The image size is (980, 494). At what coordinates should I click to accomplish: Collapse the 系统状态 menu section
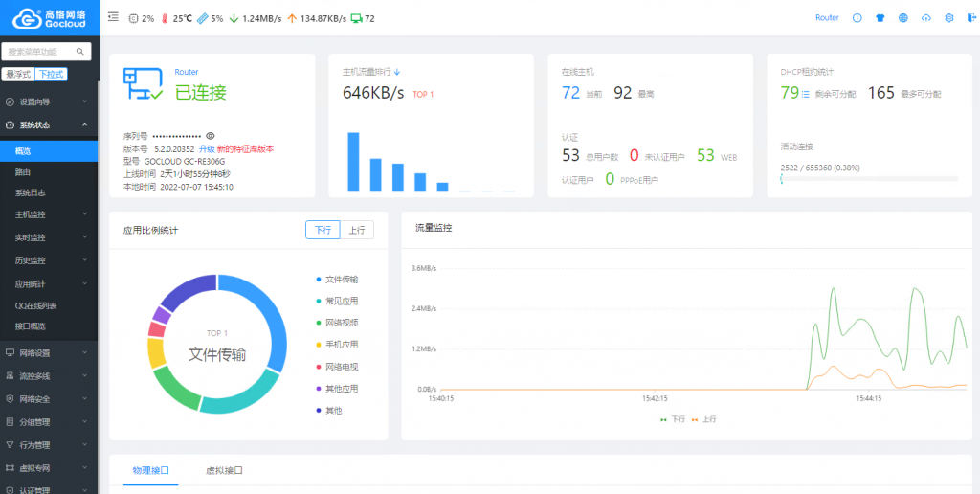tap(48, 124)
